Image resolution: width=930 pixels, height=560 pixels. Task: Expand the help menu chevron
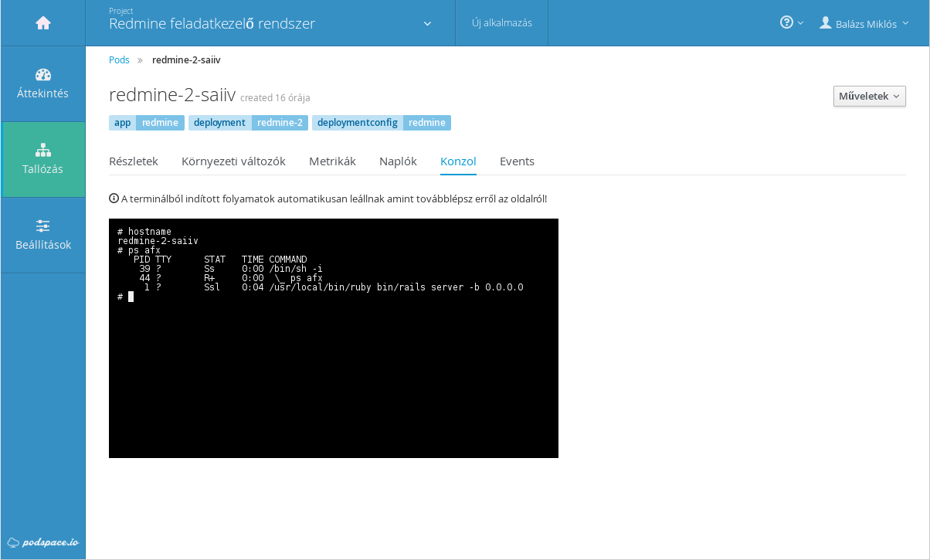800,23
